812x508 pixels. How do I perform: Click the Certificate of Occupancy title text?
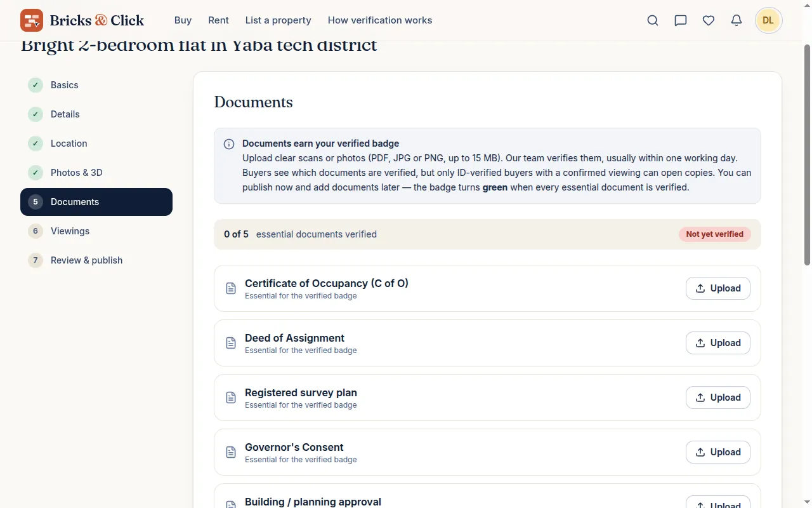[327, 283]
